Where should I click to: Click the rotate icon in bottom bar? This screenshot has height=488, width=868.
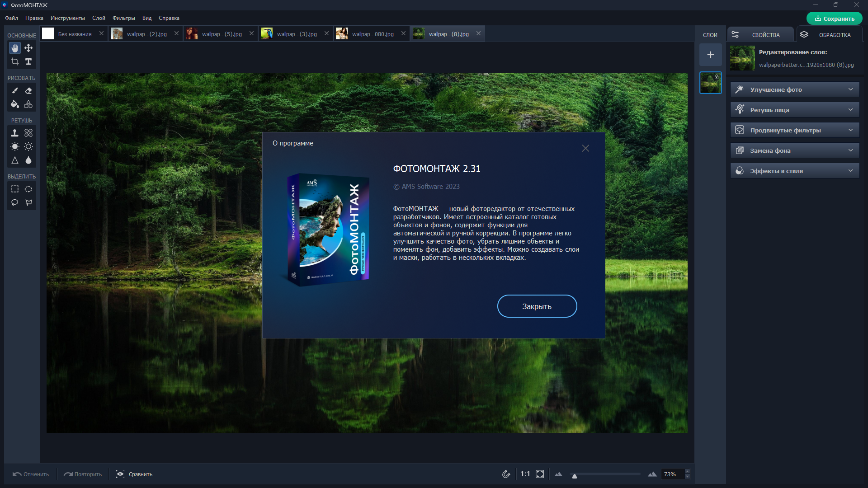tap(506, 474)
